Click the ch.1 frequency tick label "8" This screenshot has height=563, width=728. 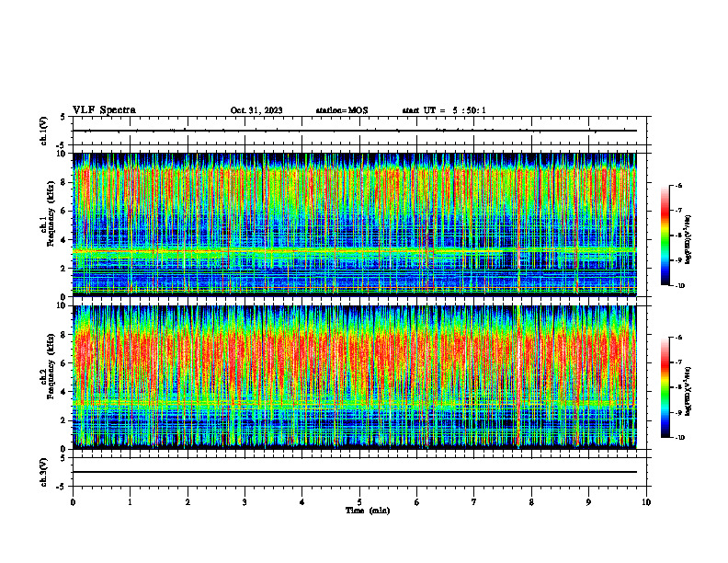coord(63,182)
